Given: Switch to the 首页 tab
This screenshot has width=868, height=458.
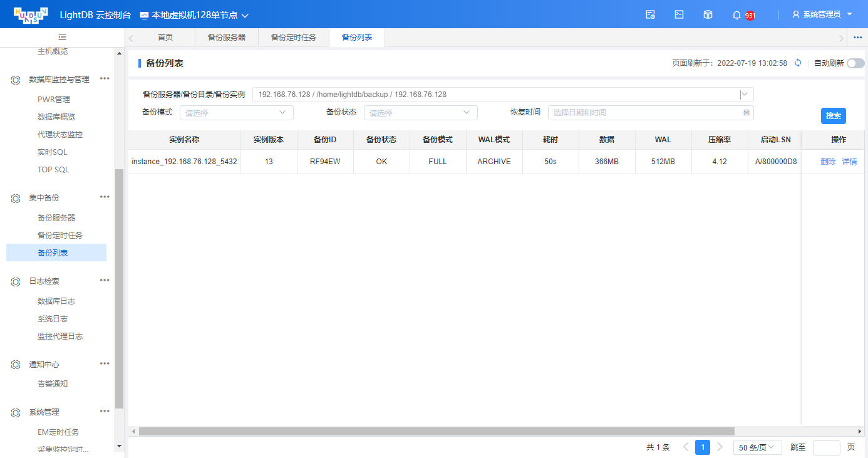Looking at the screenshot, I should 165,38.
